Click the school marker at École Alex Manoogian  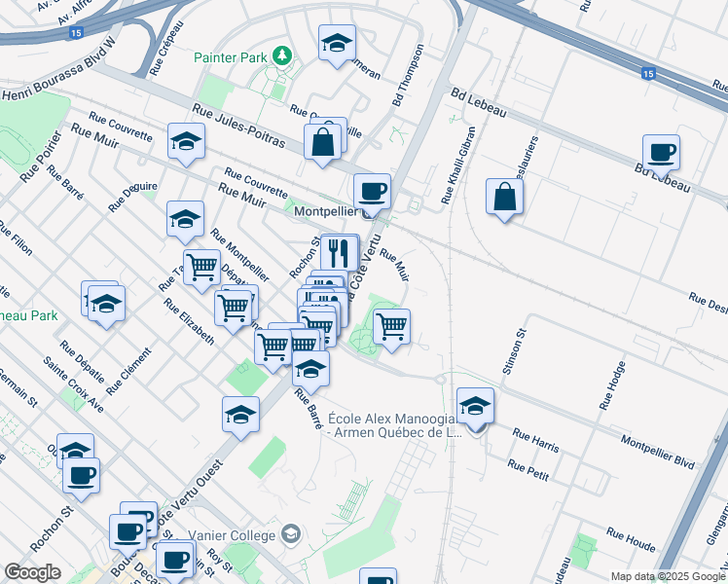pyautogui.click(x=475, y=407)
